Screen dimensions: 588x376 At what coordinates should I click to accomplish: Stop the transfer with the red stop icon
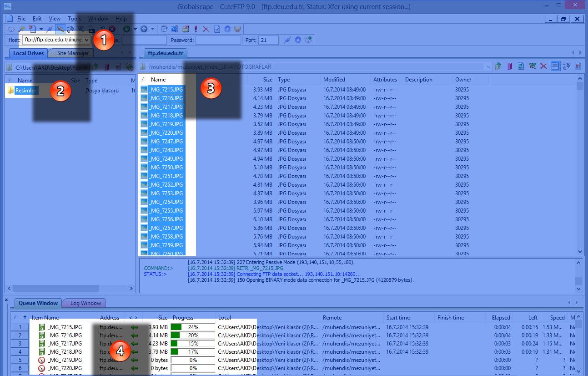[x=112, y=29]
